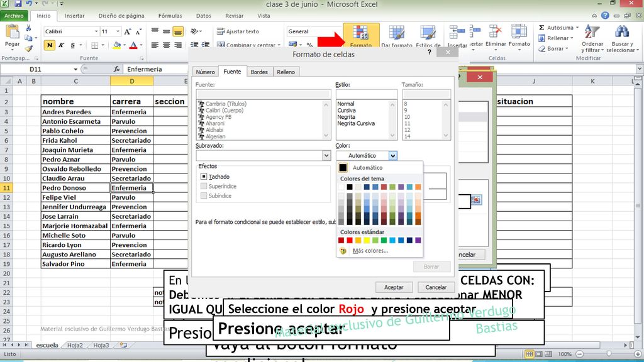The height and width of the screenshot is (362, 644).
Task: Open the Autosuma dropdown arrow
Action: click(577, 28)
